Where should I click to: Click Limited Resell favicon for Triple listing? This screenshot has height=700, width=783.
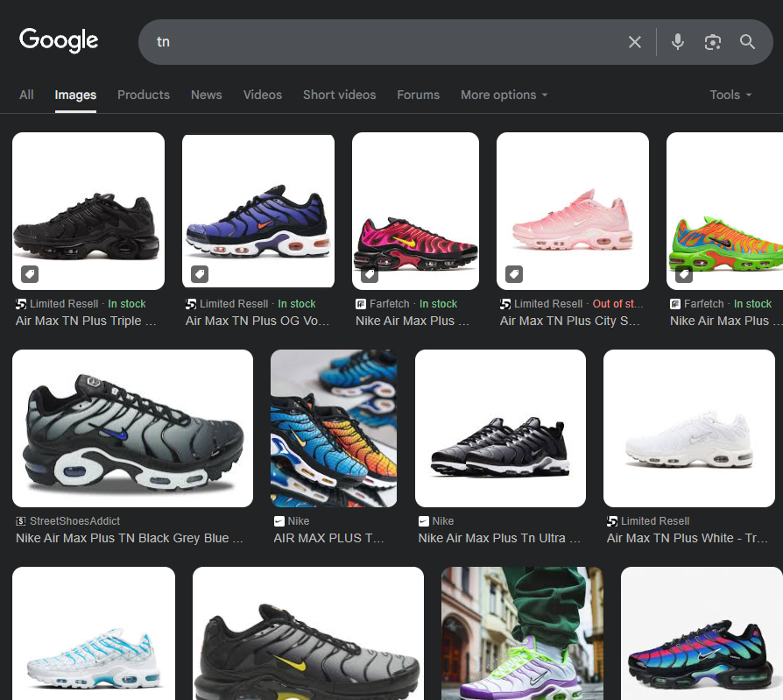pos(21,304)
